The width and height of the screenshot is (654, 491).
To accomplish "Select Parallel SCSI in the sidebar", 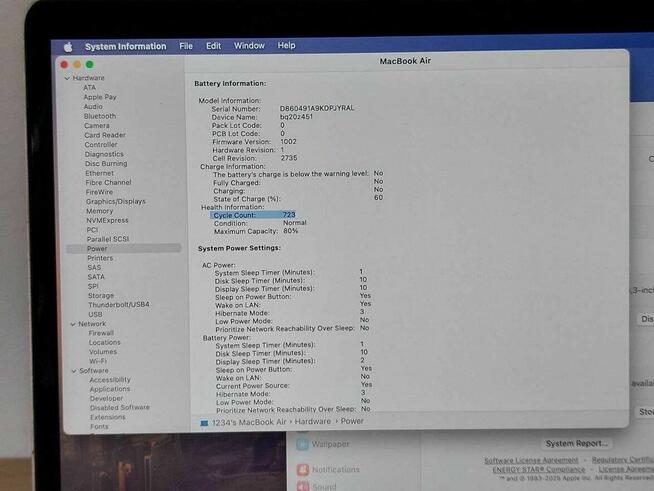I will coord(108,239).
